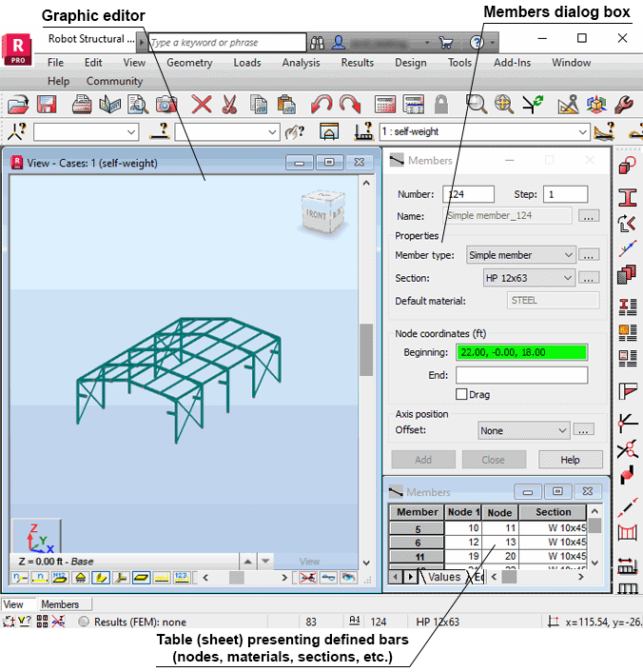643x672 pixels.
Task: Click the load definition icon near case list
Action: (364, 131)
